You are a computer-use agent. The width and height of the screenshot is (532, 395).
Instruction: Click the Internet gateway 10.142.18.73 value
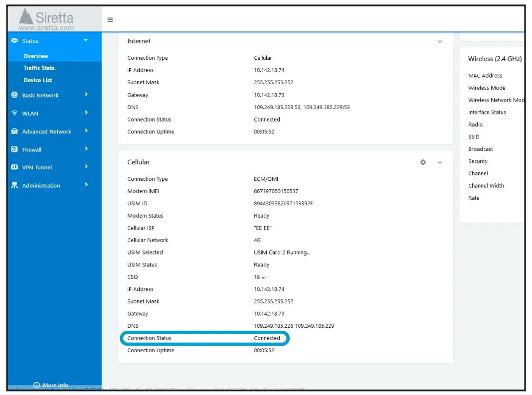[x=269, y=95]
